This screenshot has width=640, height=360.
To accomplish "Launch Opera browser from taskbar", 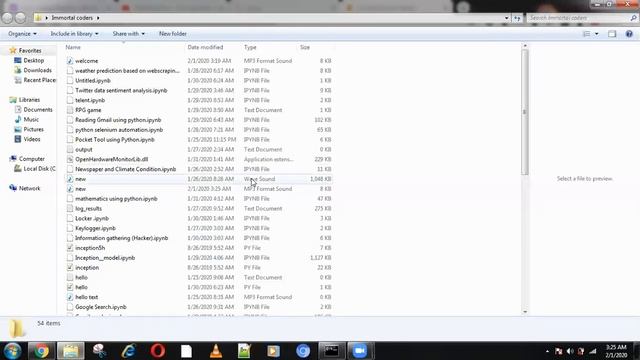I will pyautogui.click(x=158, y=351).
